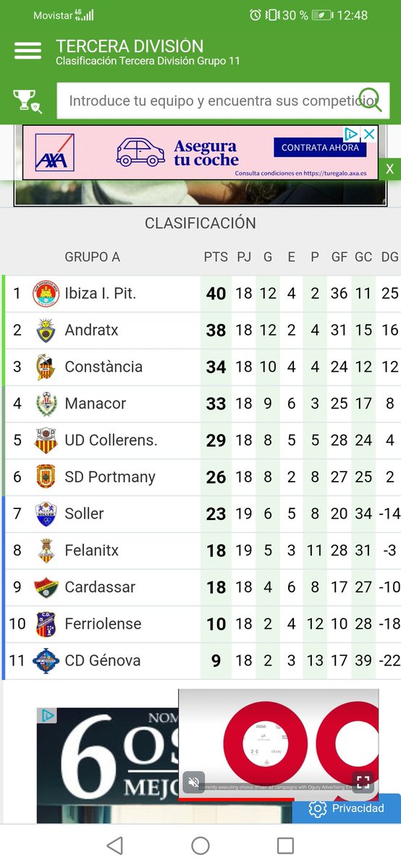Open CD Génova team entry
401x868 pixels.
point(202,660)
